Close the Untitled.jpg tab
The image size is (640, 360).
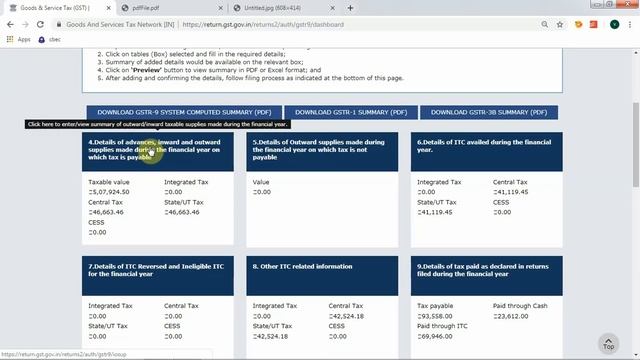pos(332,8)
